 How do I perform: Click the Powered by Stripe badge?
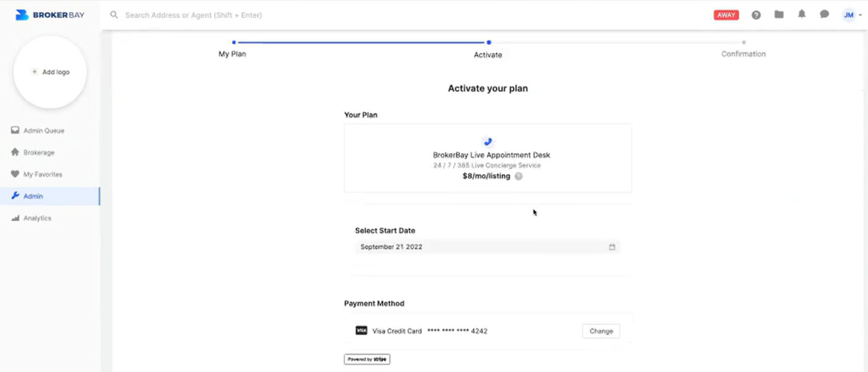[x=367, y=359]
